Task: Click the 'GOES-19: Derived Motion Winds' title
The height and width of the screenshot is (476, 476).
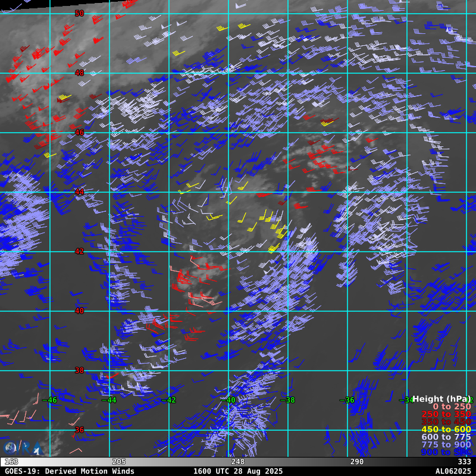Action: (x=70, y=471)
